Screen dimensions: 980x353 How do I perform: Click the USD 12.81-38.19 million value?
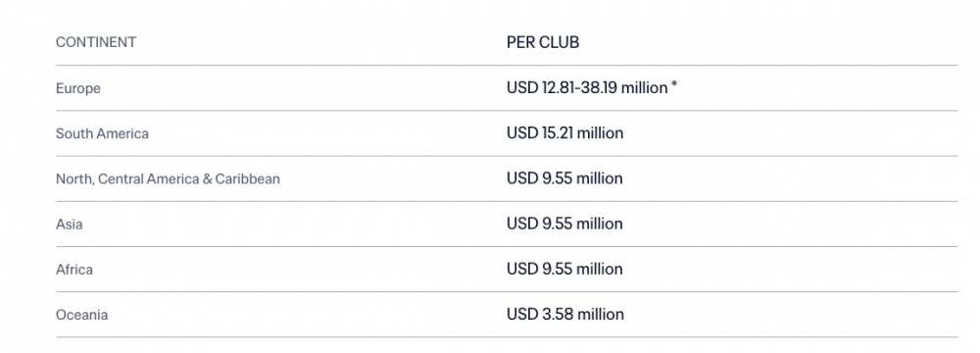click(587, 88)
